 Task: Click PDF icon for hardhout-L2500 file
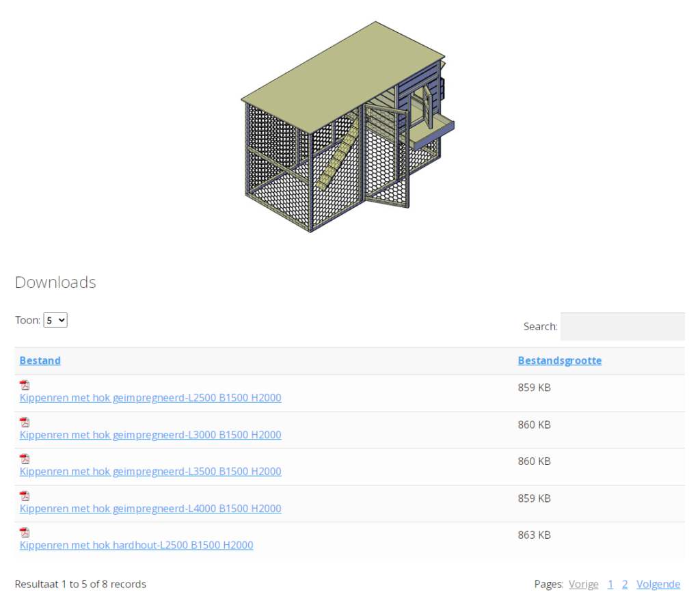[x=25, y=532]
